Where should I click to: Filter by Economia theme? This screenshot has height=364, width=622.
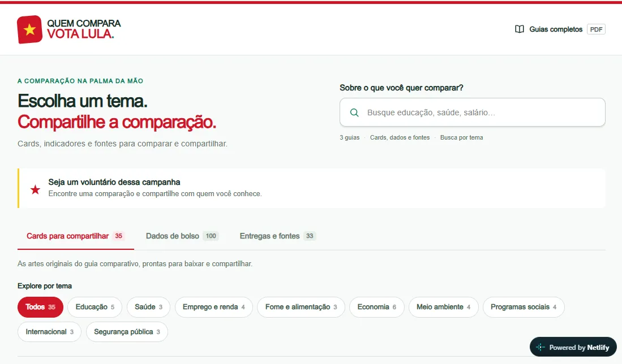[377, 307]
